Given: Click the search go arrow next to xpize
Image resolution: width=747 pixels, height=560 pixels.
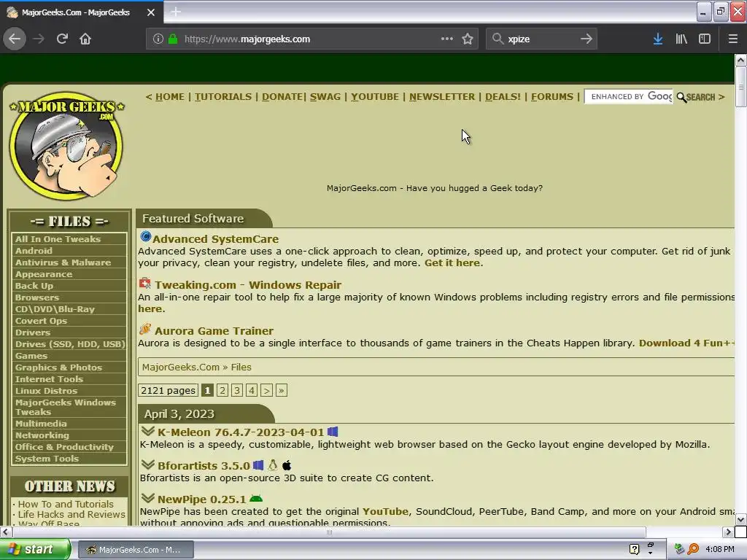Looking at the screenshot, I should coord(587,39).
